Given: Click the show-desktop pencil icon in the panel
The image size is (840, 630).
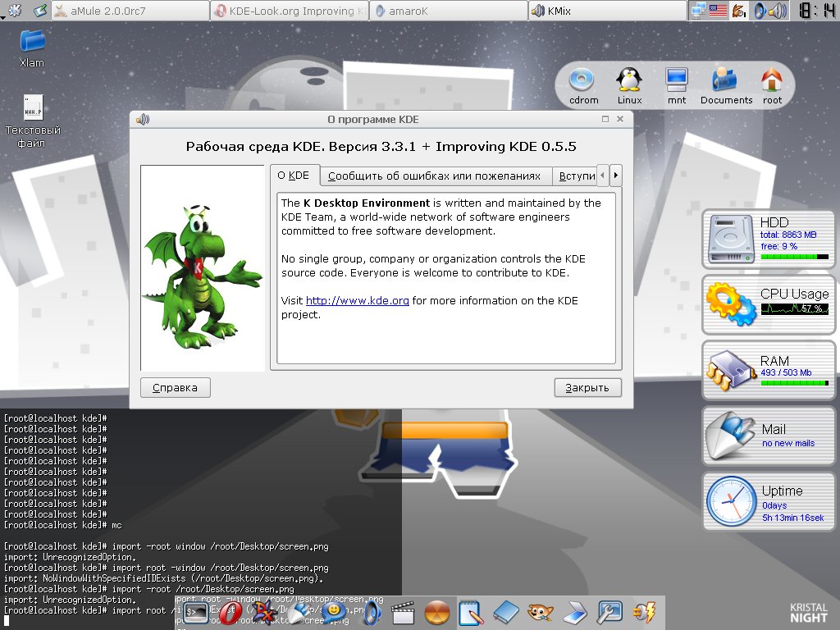Looking at the screenshot, I should pos(39,10).
